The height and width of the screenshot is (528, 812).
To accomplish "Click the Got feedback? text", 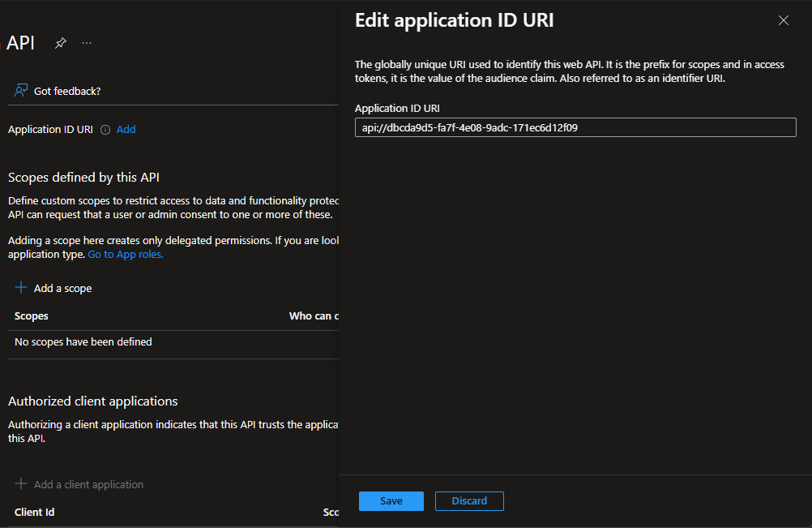I will click(x=67, y=92).
